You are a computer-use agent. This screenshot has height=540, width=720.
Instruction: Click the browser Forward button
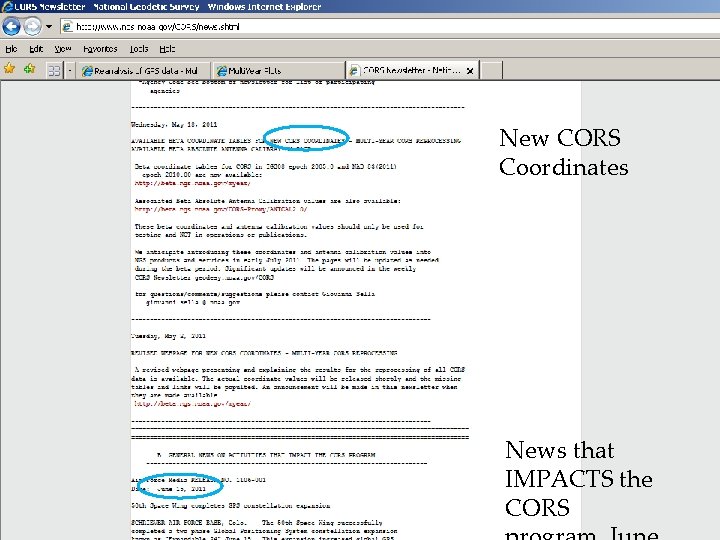point(32,26)
